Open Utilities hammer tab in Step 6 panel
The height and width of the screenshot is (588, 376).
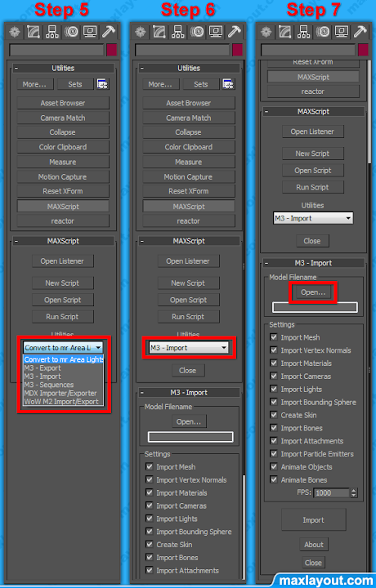tap(234, 32)
